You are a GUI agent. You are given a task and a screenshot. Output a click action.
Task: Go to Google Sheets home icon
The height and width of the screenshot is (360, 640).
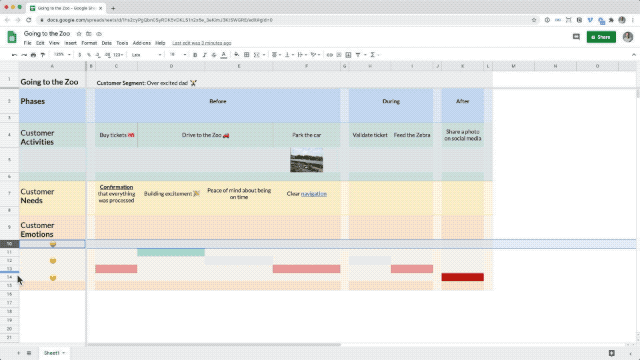(x=12, y=37)
